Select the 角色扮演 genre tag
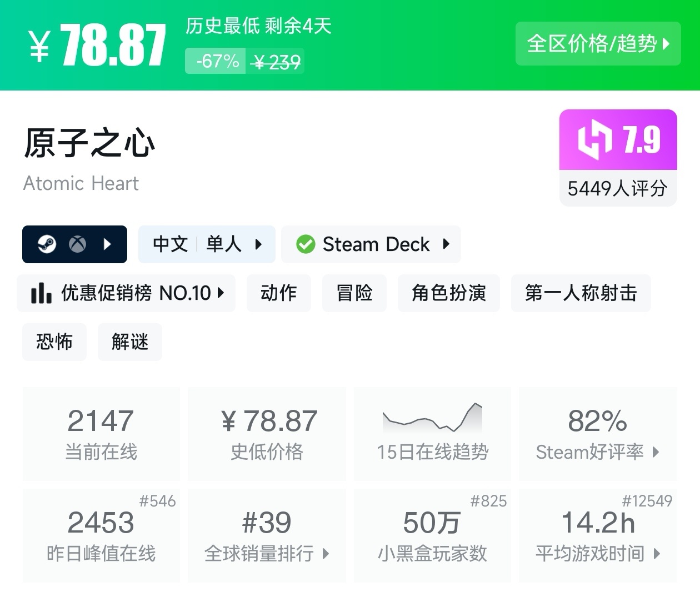700x592 pixels. pyautogui.click(x=448, y=293)
